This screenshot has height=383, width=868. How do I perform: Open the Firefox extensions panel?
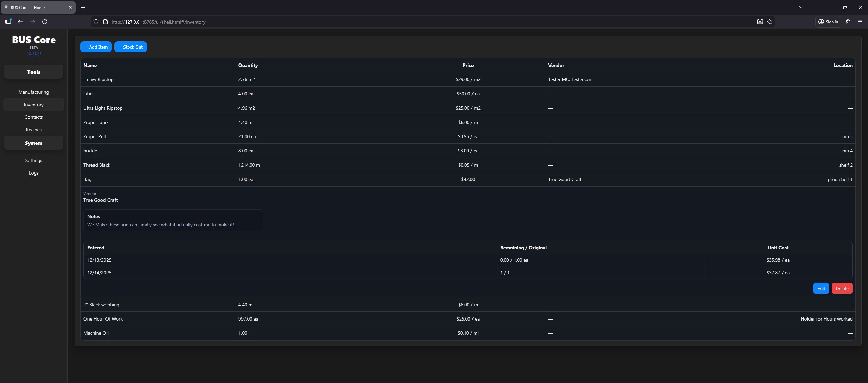(848, 22)
